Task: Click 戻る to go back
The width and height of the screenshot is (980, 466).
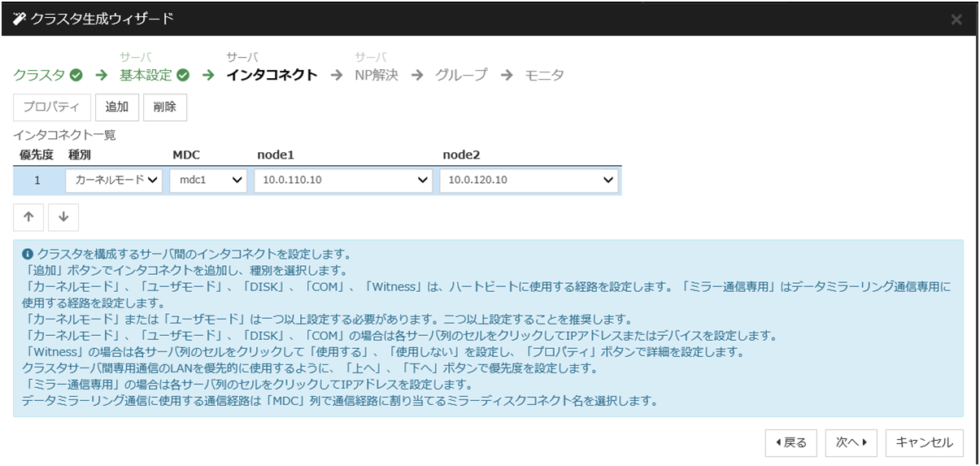Action: [791, 442]
